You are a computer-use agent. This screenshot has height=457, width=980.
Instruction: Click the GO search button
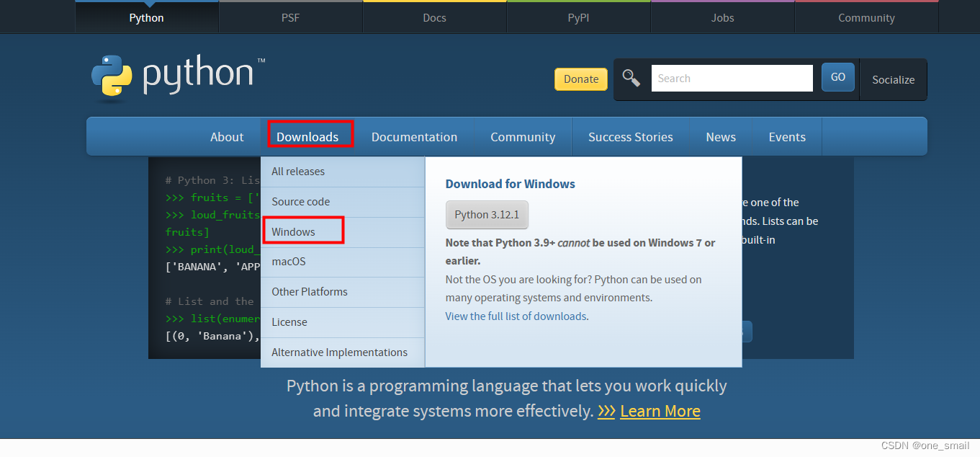838,77
